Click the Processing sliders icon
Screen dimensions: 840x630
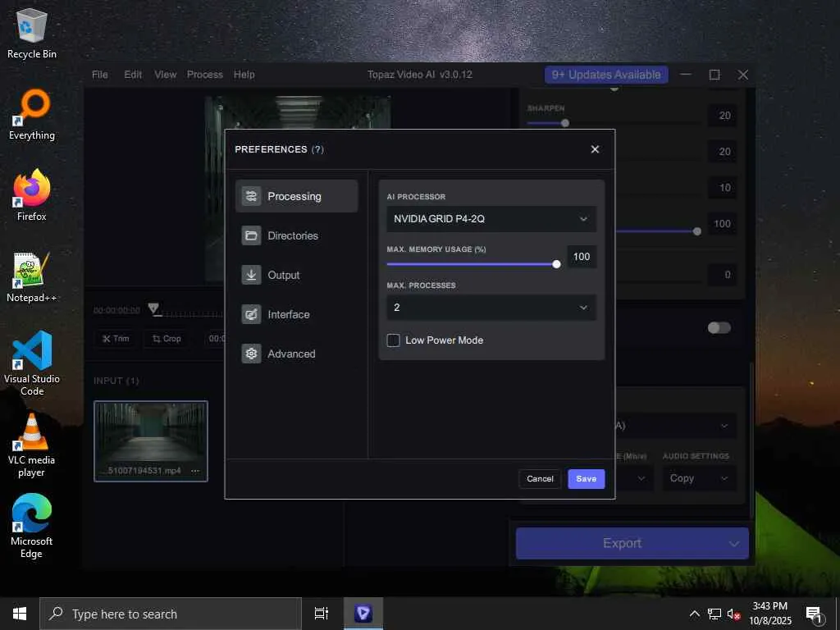point(251,196)
